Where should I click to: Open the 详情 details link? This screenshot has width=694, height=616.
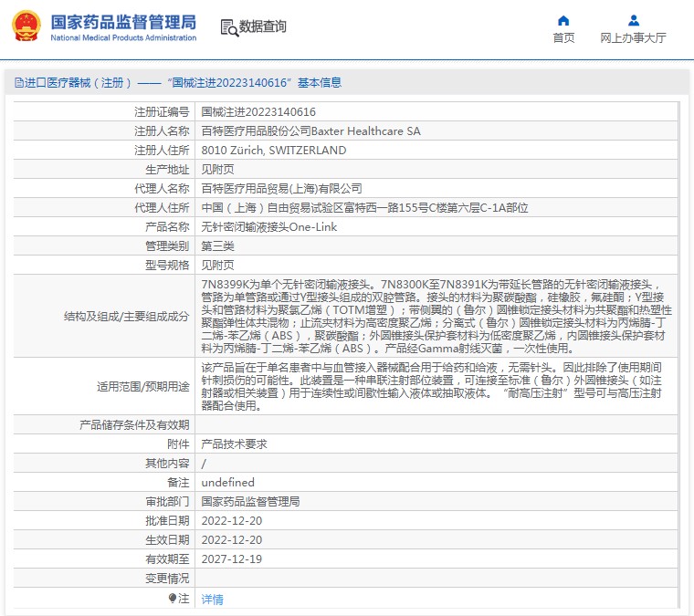pos(213,600)
